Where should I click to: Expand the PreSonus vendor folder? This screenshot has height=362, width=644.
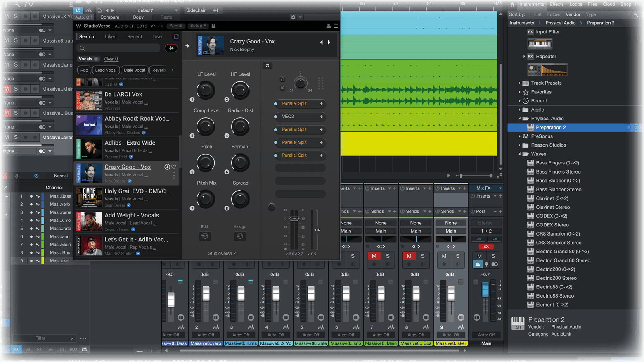coord(519,136)
